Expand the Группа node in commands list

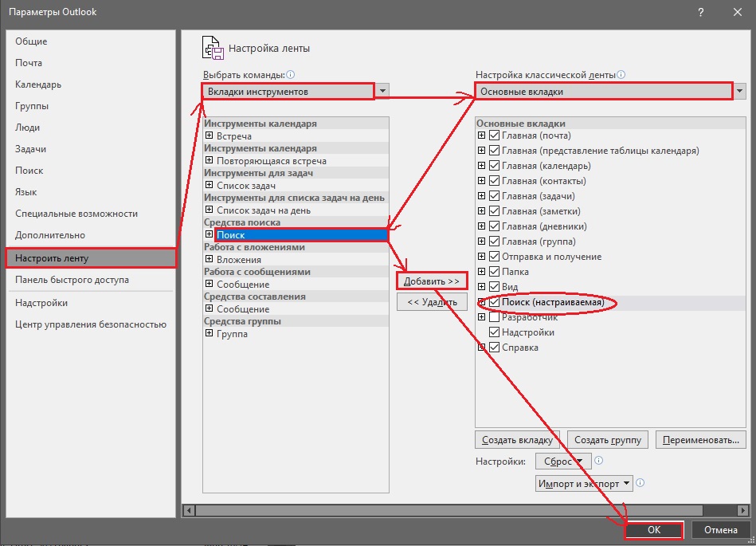tap(210, 333)
